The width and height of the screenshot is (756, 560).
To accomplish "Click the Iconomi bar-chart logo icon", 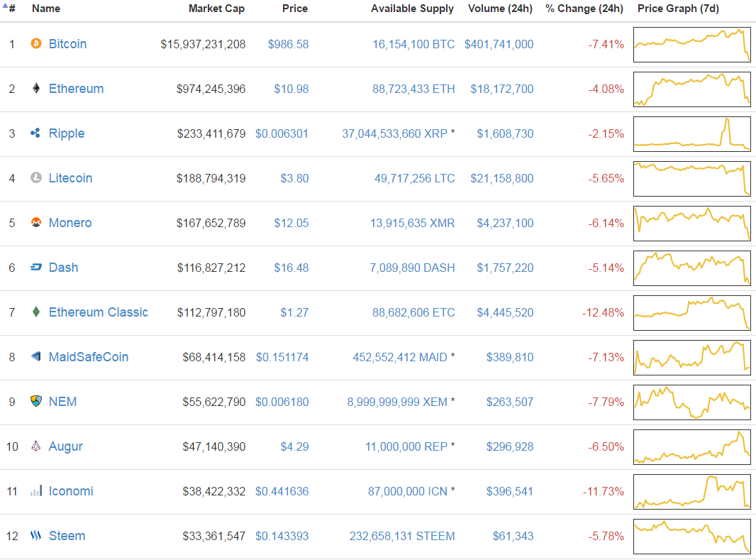I will click(x=36, y=491).
